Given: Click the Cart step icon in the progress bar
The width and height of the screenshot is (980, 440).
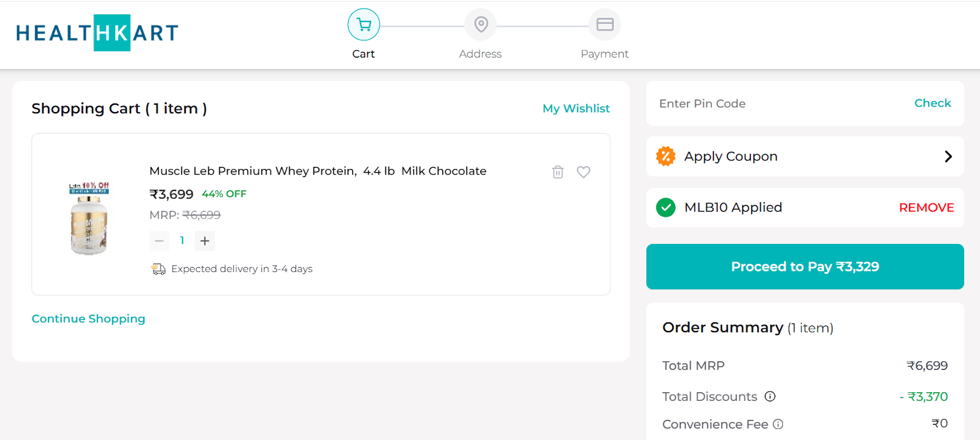Looking at the screenshot, I should tap(363, 25).
